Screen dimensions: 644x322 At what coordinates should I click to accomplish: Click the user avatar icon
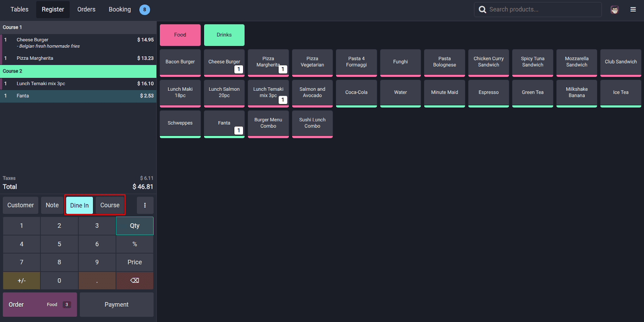[614, 10]
